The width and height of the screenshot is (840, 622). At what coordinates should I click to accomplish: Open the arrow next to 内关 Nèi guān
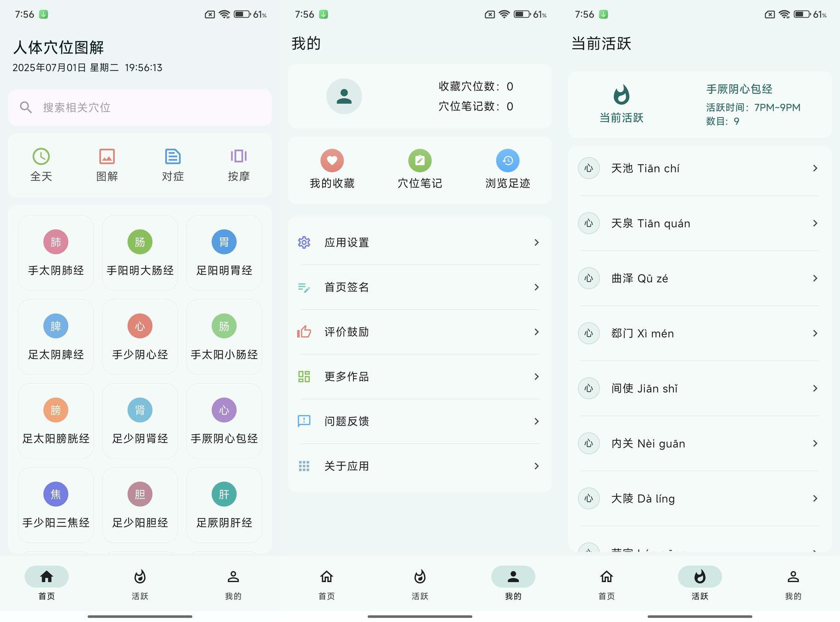pos(815,444)
